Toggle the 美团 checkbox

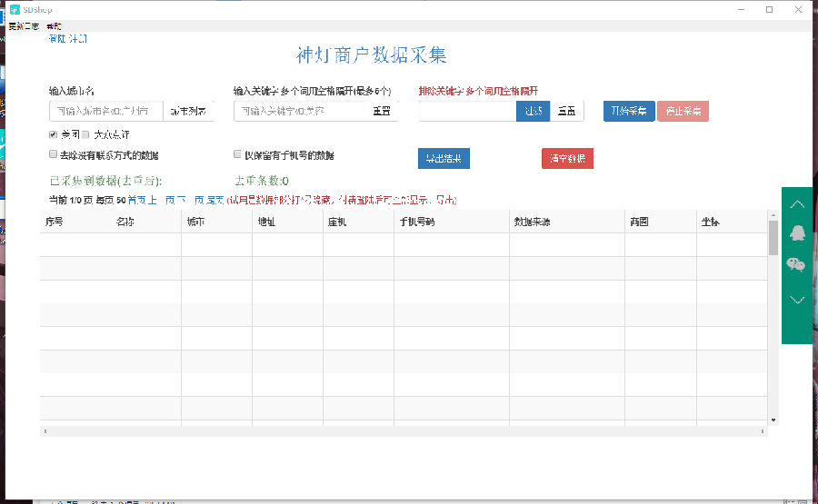[54, 134]
